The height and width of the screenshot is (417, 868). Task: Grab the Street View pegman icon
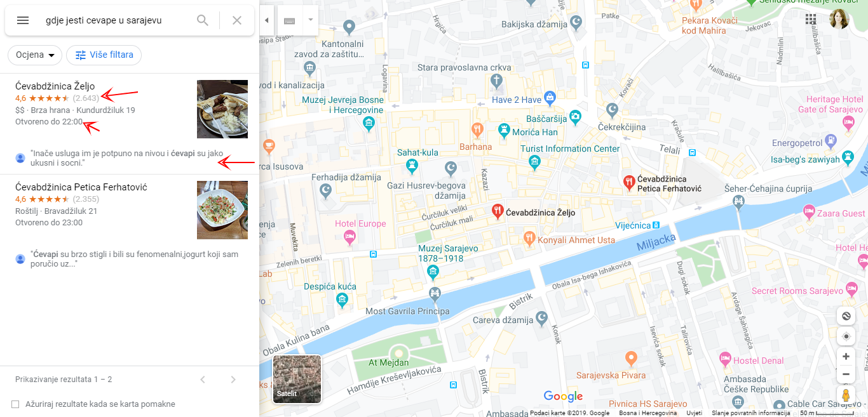[x=846, y=395]
